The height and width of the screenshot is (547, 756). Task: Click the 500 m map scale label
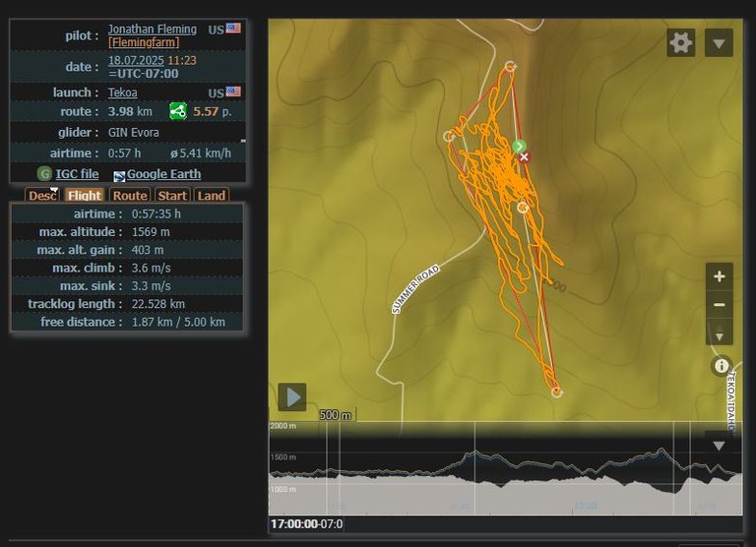(336, 415)
